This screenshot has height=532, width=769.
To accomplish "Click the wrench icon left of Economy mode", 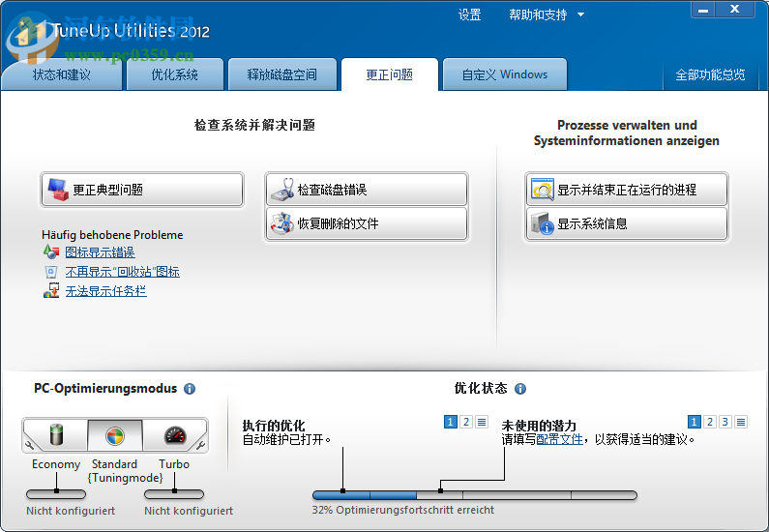I will pyautogui.click(x=30, y=445).
